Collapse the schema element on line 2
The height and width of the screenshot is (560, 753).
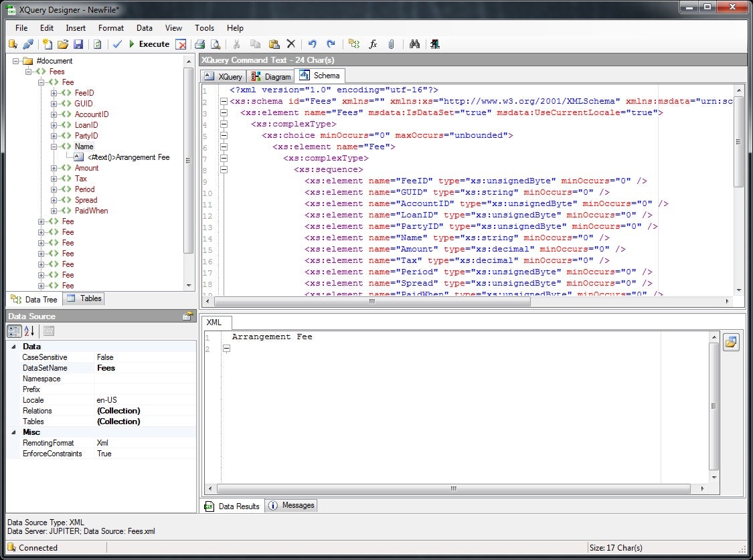[x=224, y=102]
